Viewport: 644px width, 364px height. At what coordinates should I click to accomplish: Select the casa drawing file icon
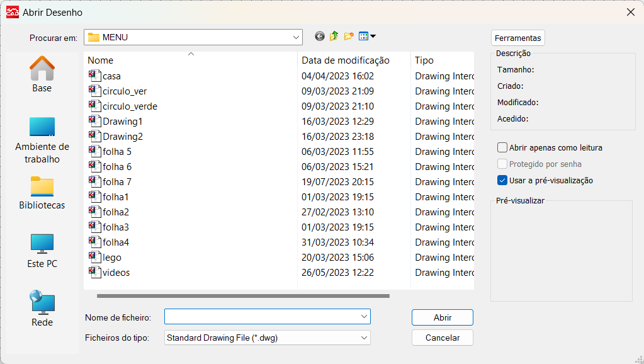[x=94, y=76]
